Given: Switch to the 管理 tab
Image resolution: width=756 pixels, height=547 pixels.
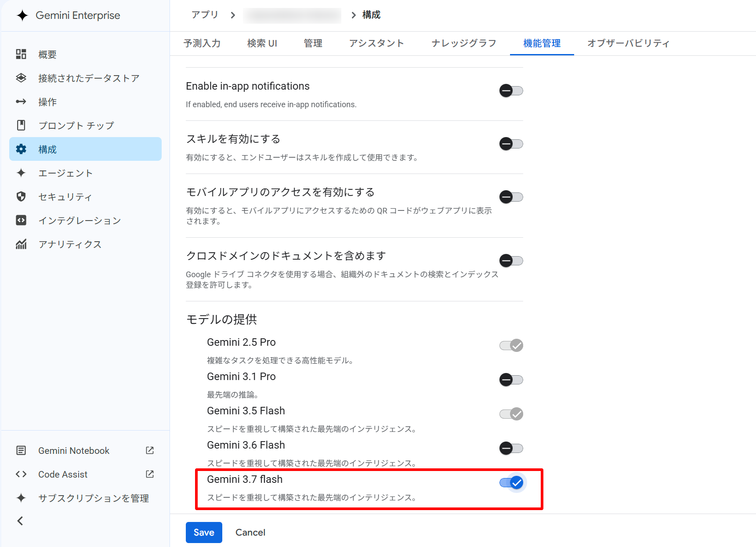Looking at the screenshot, I should pos(313,43).
